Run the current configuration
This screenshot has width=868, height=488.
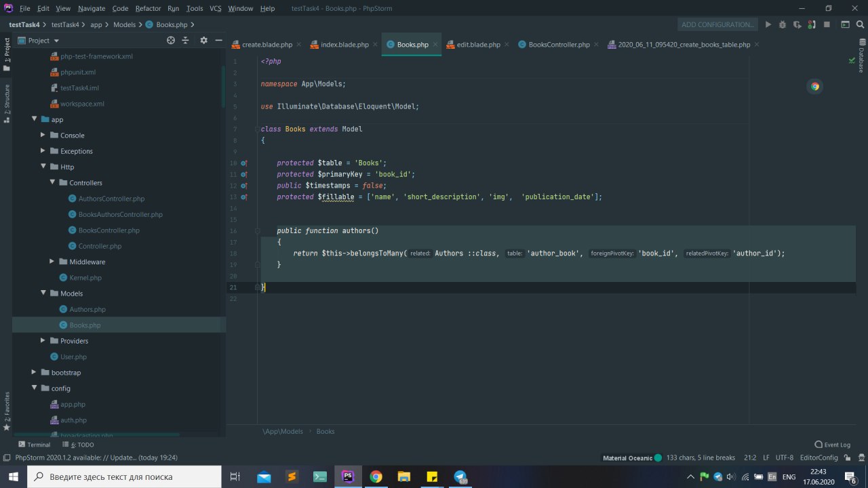[768, 24]
